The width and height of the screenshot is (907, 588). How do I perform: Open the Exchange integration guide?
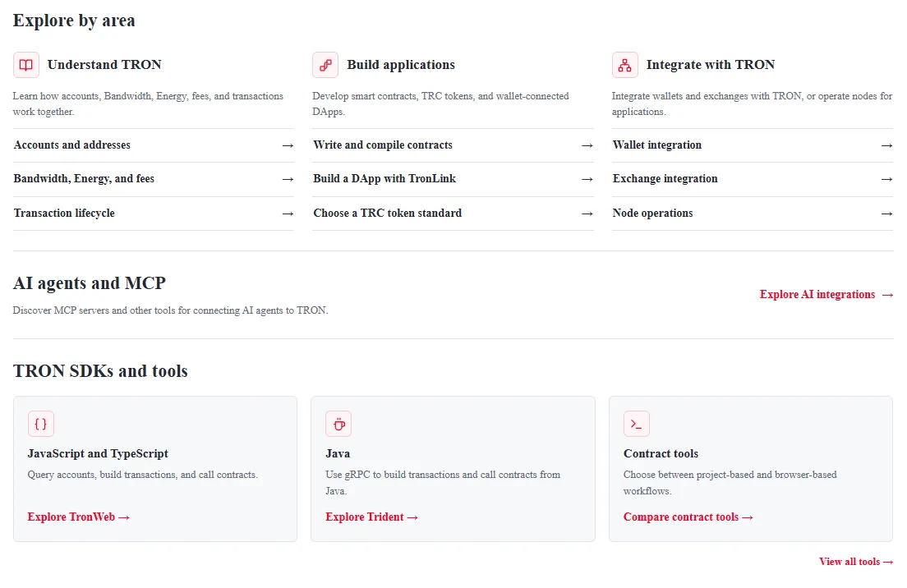tap(753, 179)
